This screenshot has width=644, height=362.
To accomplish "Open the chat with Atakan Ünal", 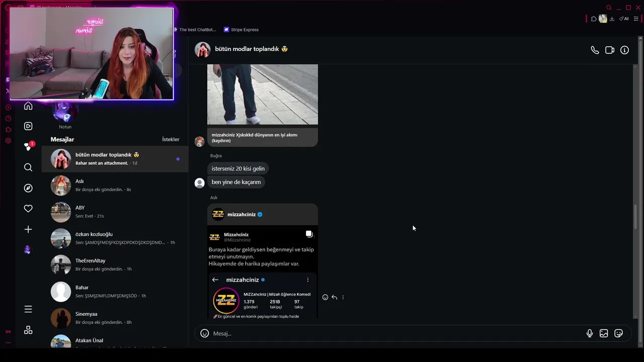I will (x=115, y=341).
